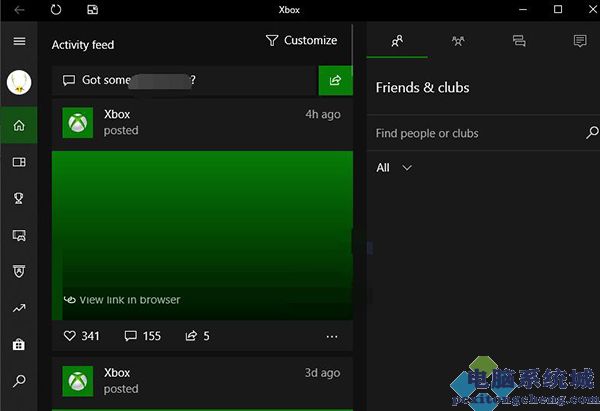Click the Xbox name on 3d ago post
The image size is (600, 411).
[117, 373]
